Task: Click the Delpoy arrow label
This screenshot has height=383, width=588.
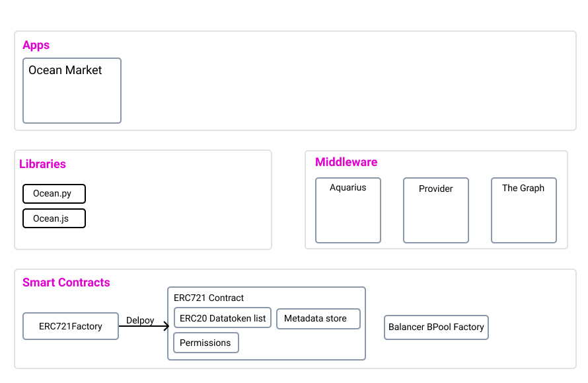Action: [140, 320]
